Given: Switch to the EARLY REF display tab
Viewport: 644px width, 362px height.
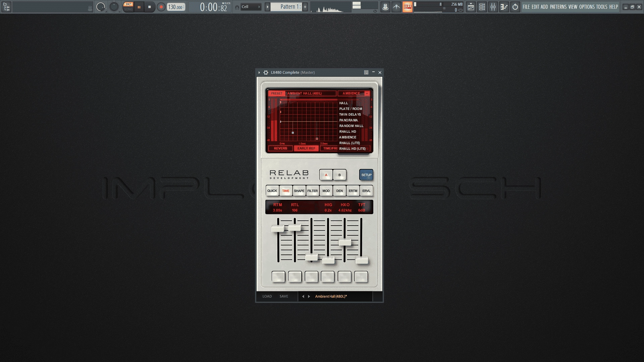Looking at the screenshot, I should click(306, 148).
